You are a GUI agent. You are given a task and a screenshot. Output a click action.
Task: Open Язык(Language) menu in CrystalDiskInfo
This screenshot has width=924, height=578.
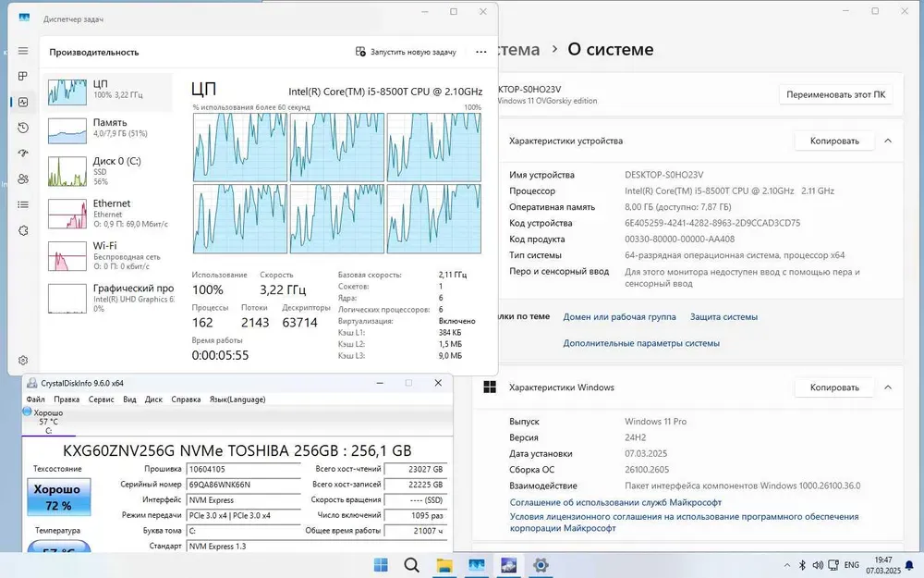coord(237,400)
